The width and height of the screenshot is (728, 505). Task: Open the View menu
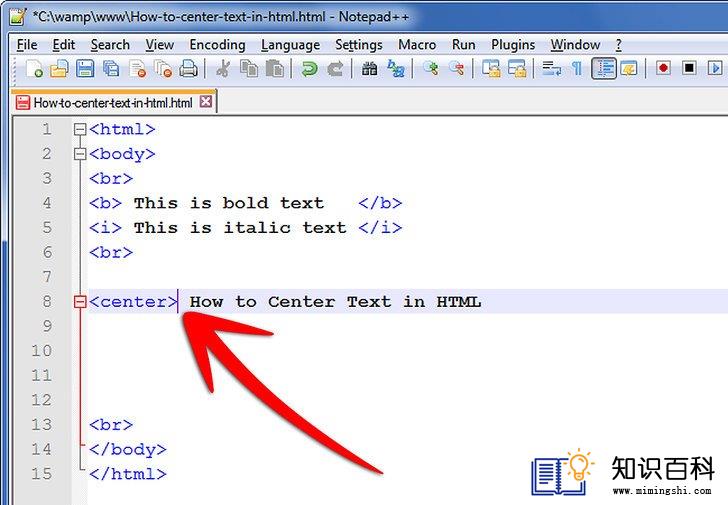tap(160, 45)
